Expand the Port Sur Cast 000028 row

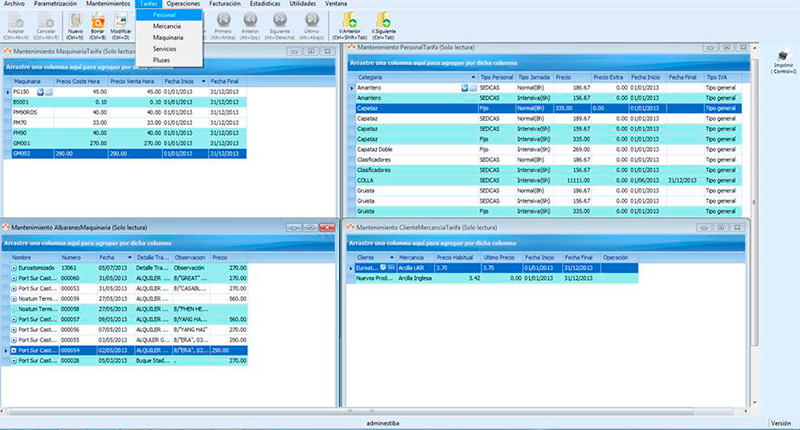pyautogui.click(x=14, y=361)
